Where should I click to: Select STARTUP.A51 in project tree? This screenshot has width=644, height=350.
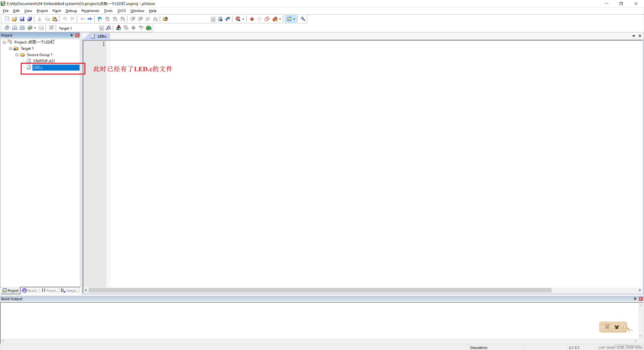click(x=44, y=61)
